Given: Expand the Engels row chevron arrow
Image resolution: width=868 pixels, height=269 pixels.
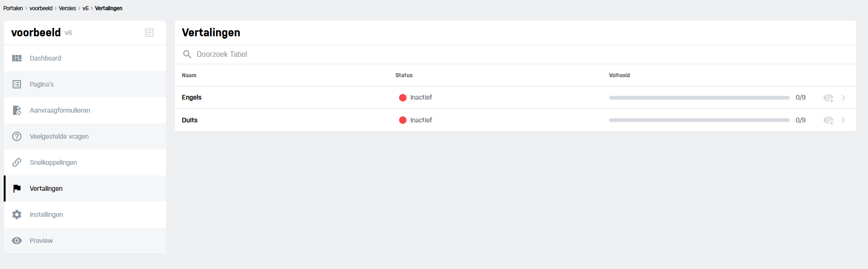Looking at the screenshot, I should 843,98.
